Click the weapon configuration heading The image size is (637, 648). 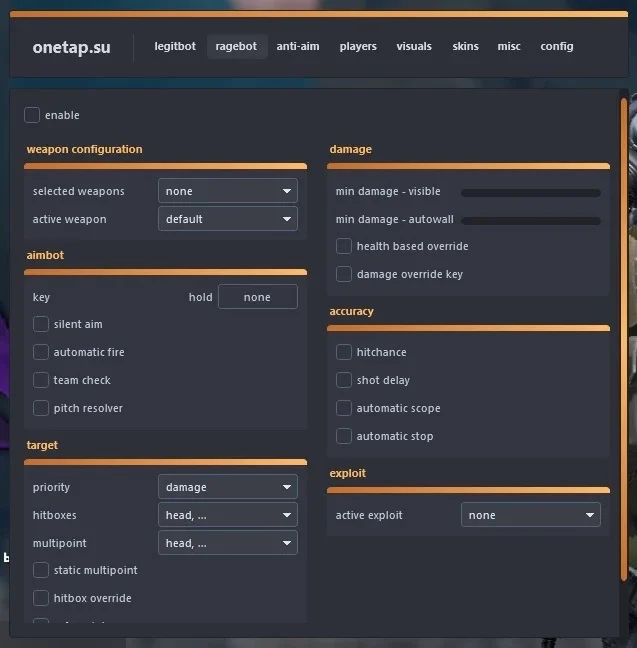[84, 149]
